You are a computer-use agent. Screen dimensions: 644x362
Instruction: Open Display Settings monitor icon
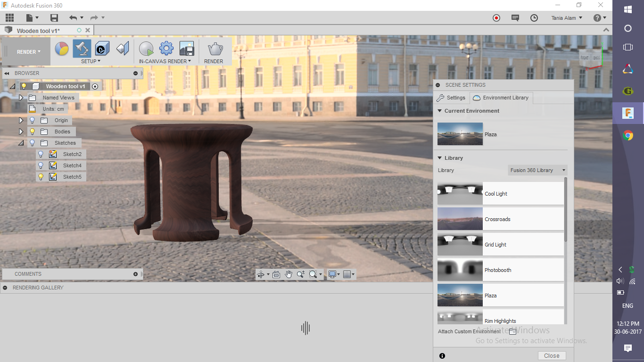click(x=335, y=274)
